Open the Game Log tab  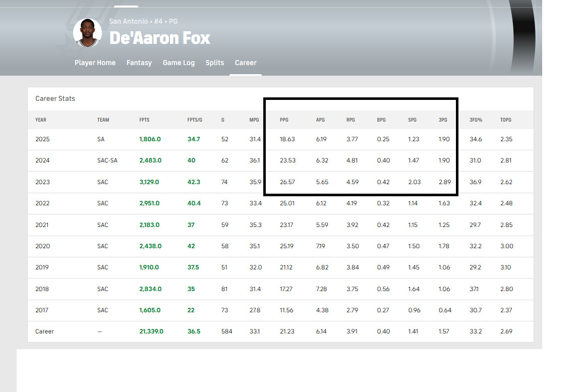(x=179, y=63)
